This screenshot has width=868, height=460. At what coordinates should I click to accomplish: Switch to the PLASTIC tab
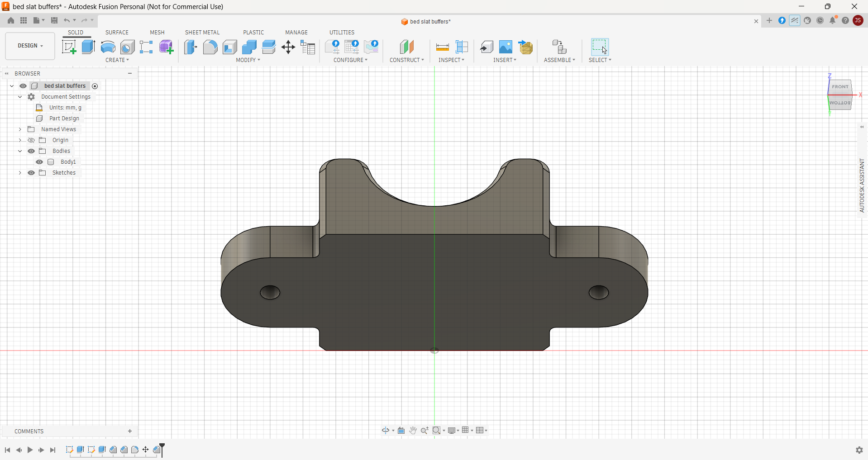pyautogui.click(x=253, y=33)
